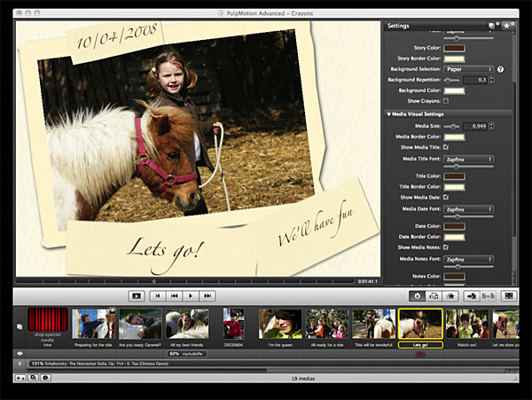Click the Media Notes Font size slider
The image size is (532, 400).
468,267
